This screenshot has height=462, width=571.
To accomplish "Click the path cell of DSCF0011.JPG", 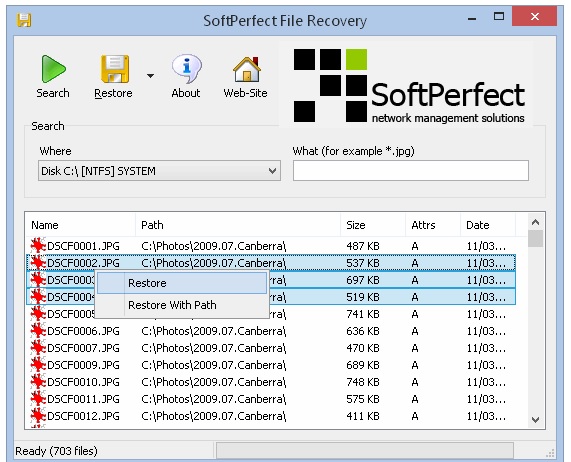I will (214, 399).
